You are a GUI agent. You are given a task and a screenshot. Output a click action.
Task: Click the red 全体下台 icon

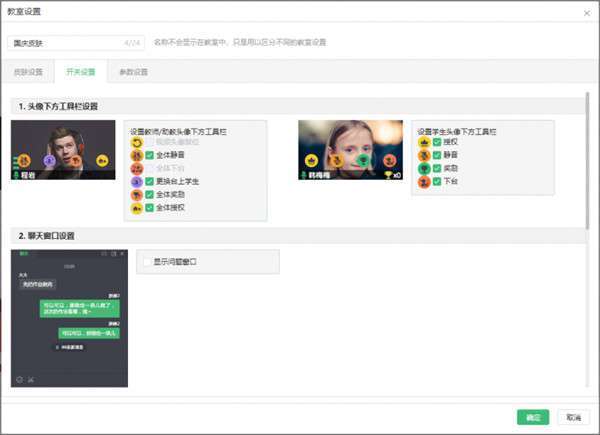(x=137, y=168)
